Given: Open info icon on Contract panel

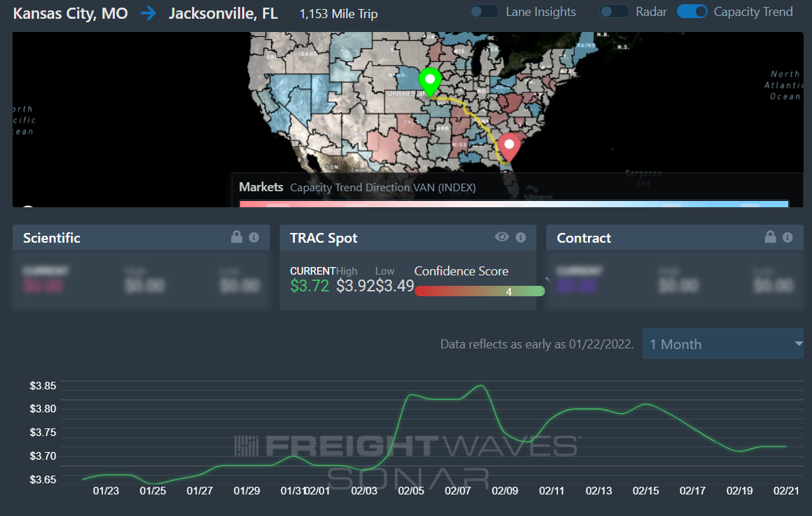Looking at the screenshot, I should pos(788,237).
